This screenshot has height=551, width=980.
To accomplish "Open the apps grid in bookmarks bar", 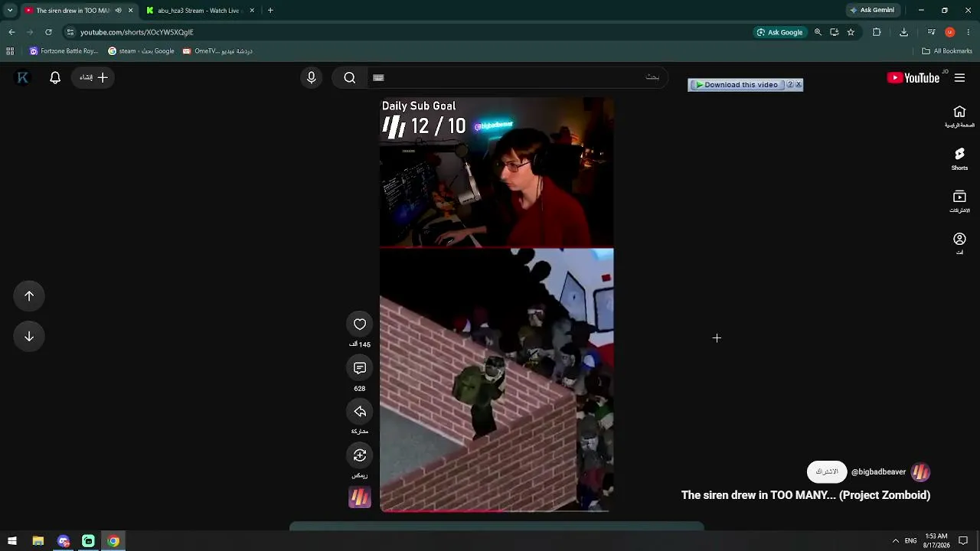I will (x=10, y=51).
